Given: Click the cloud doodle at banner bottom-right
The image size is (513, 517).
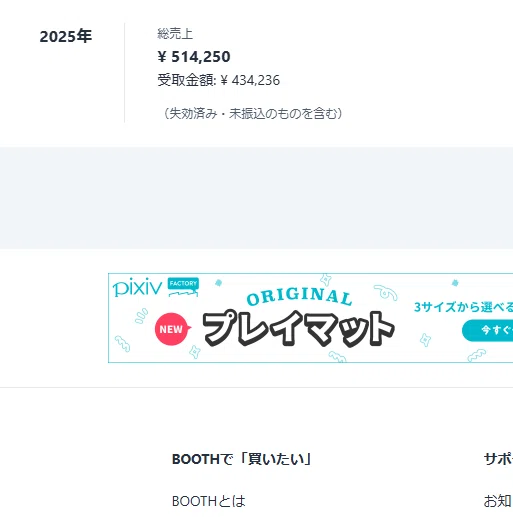Looking at the screenshot, I should [477, 355].
